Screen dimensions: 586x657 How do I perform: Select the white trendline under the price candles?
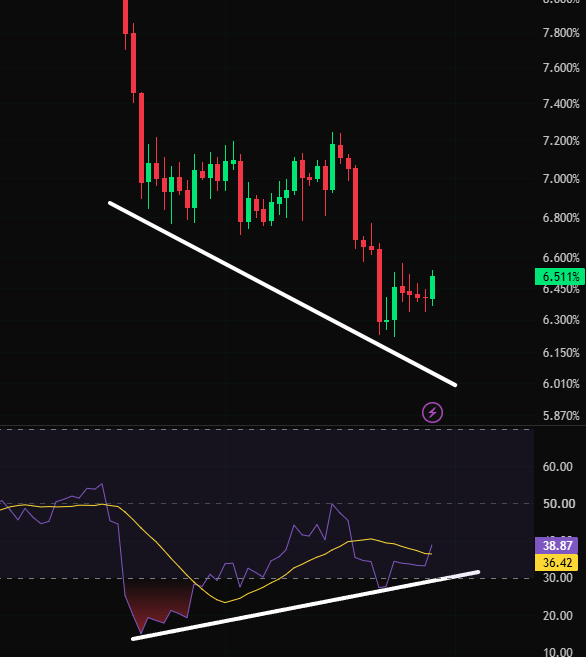click(282, 294)
